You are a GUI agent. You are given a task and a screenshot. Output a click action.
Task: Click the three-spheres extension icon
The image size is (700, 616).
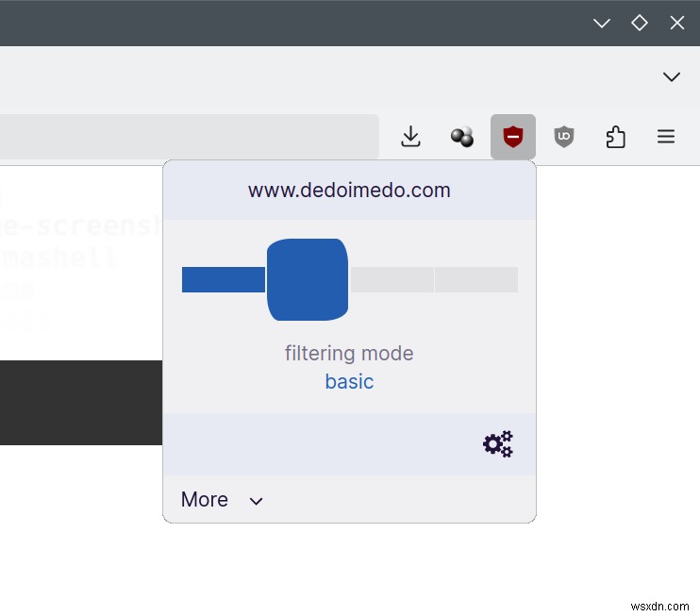pos(461,137)
